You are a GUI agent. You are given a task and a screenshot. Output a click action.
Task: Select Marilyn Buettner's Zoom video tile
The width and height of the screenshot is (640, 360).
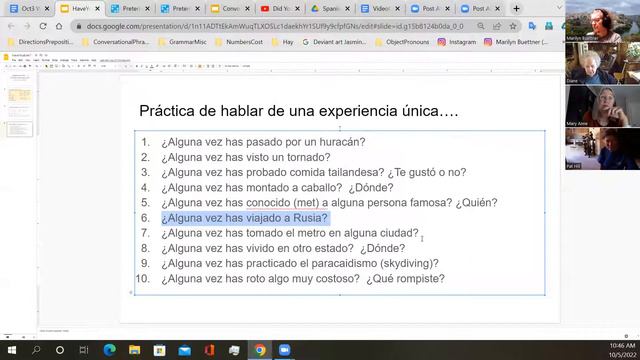pyautogui.click(x=602, y=21)
